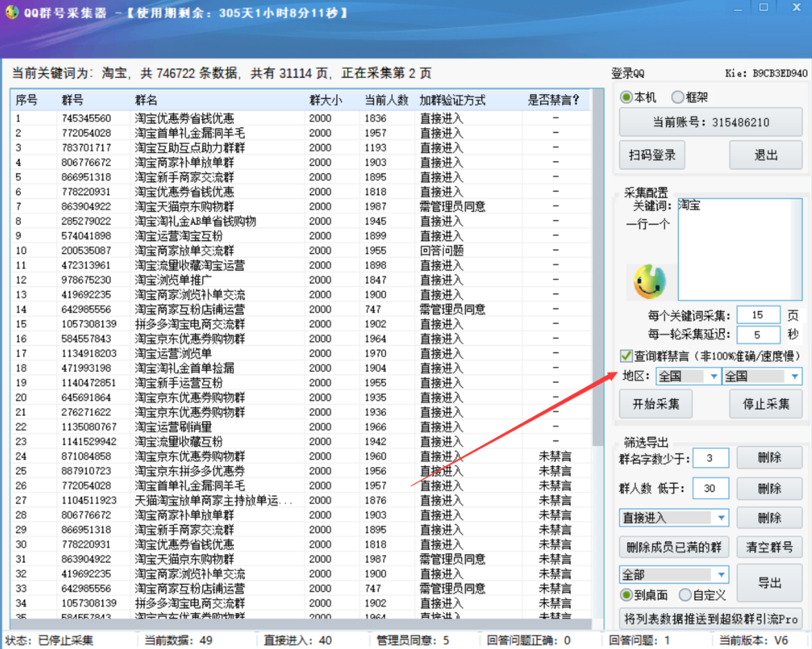Sort by the 群号 column header
This screenshot has height=649, width=812.
pos(93,100)
